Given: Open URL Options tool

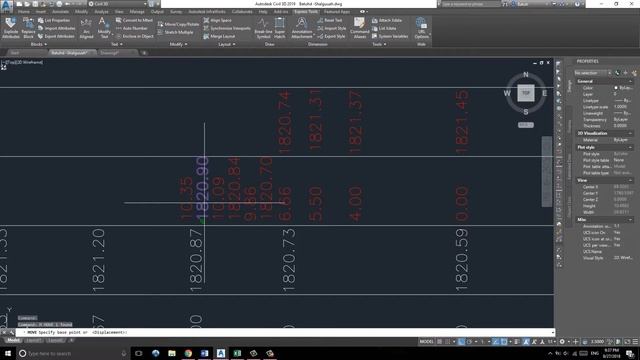Looking at the screenshot, I should click(x=421, y=28).
